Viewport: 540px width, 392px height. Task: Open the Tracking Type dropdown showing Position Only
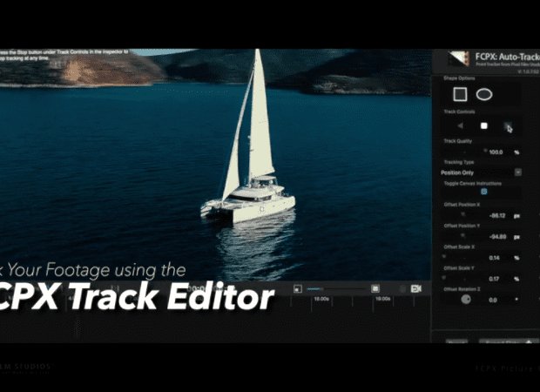(481, 172)
